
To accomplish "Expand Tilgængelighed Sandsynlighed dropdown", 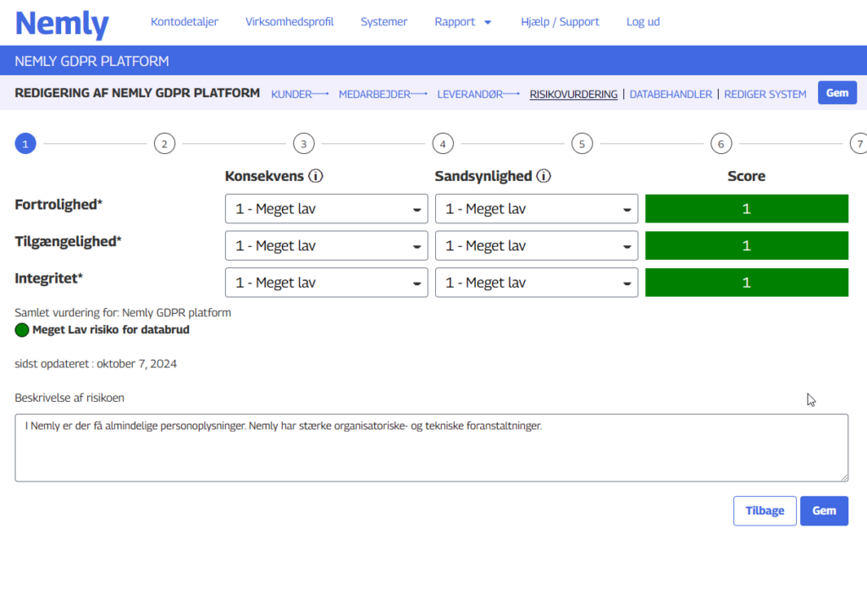I will click(x=536, y=246).
